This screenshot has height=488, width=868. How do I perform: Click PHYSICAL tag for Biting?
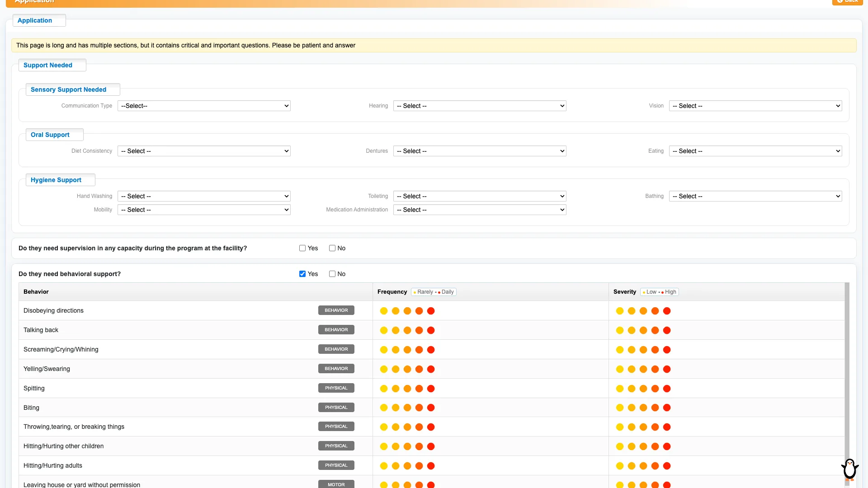tap(336, 408)
